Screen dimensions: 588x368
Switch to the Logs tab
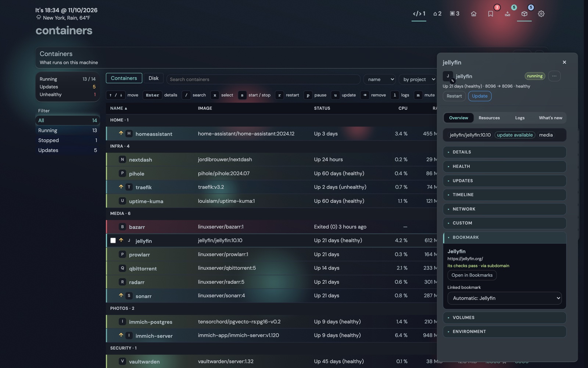point(520,118)
